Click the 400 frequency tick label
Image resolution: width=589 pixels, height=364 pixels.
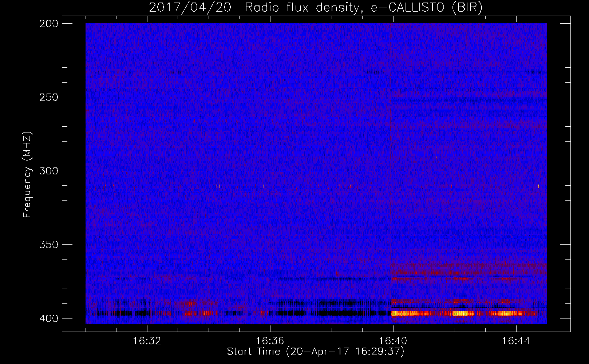tap(49, 318)
